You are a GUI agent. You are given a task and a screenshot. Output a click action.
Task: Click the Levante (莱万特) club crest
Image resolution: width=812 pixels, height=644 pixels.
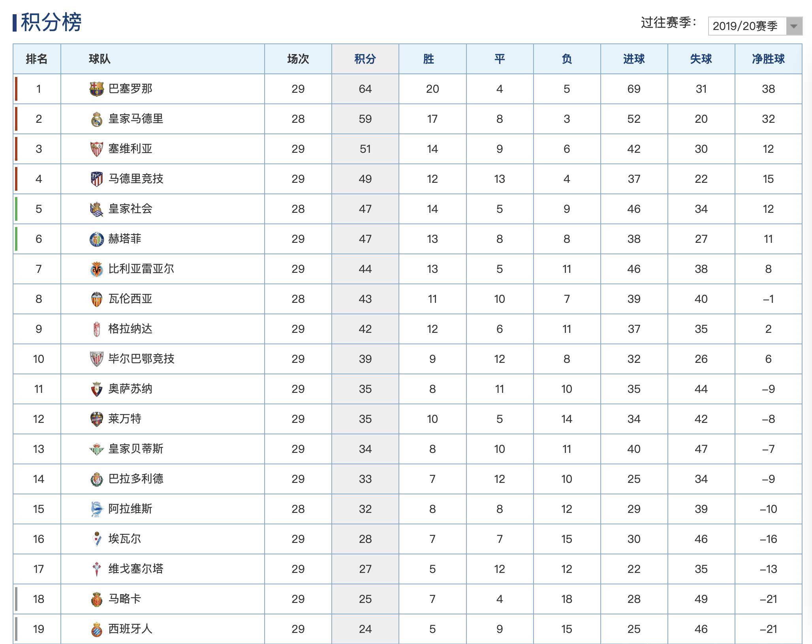point(97,419)
